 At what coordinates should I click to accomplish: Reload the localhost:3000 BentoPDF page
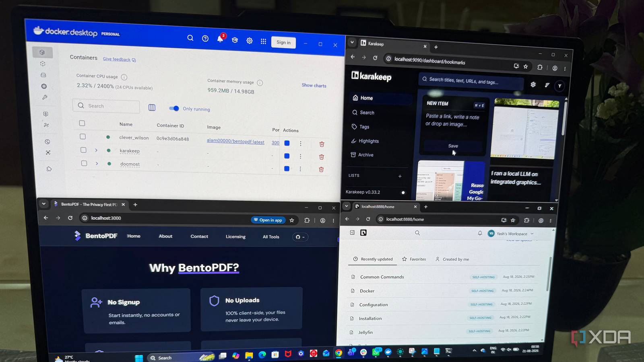(70, 218)
